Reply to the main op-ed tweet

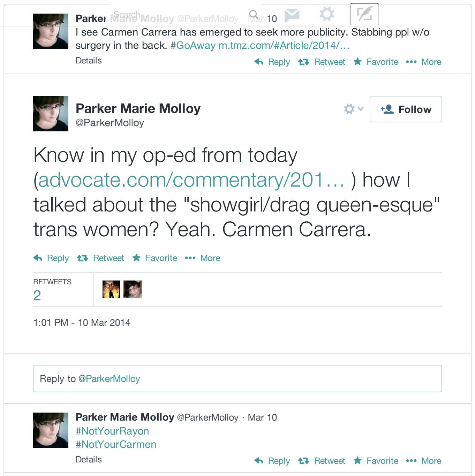click(52, 258)
